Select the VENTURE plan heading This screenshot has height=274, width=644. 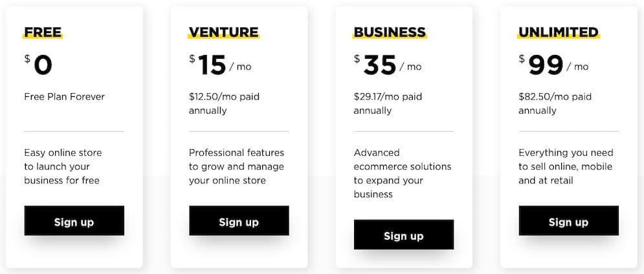[x=224, y=32]
